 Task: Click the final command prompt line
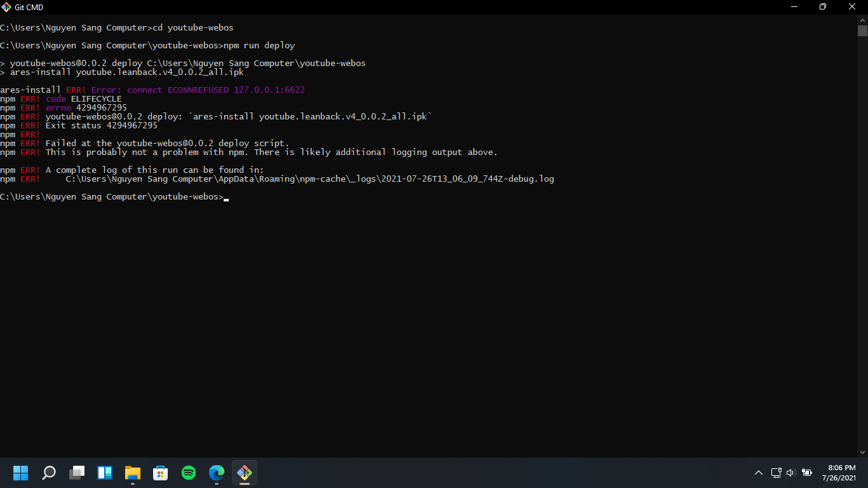tap(114, 197)
